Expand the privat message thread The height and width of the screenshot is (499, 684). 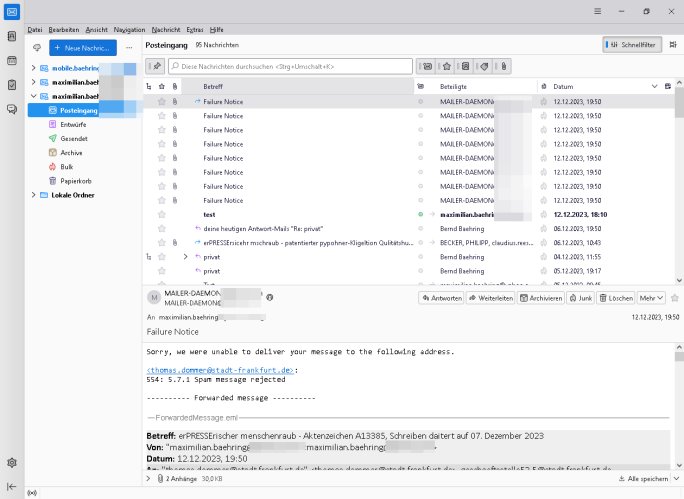pos(185,257)
